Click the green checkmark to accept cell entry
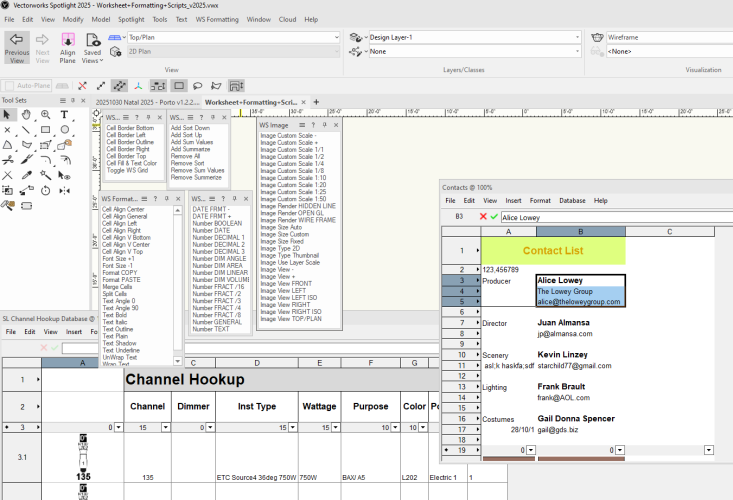 click(494, 216)
